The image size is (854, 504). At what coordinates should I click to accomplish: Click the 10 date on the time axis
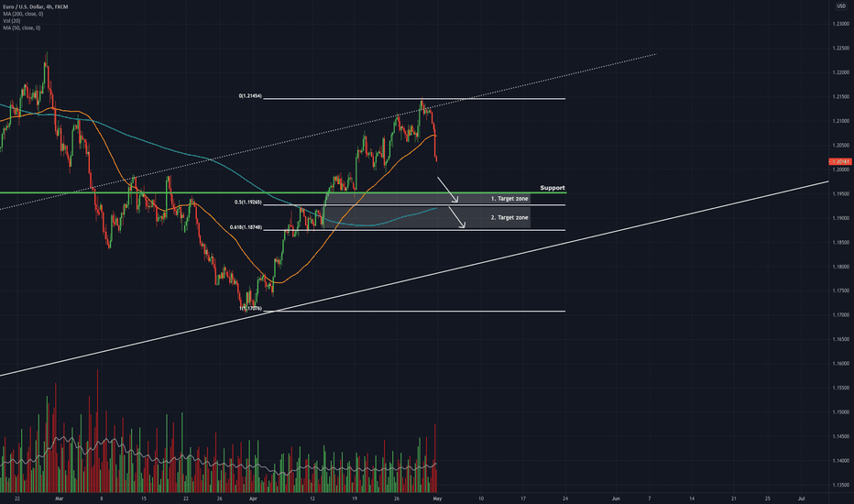[481, 499]
